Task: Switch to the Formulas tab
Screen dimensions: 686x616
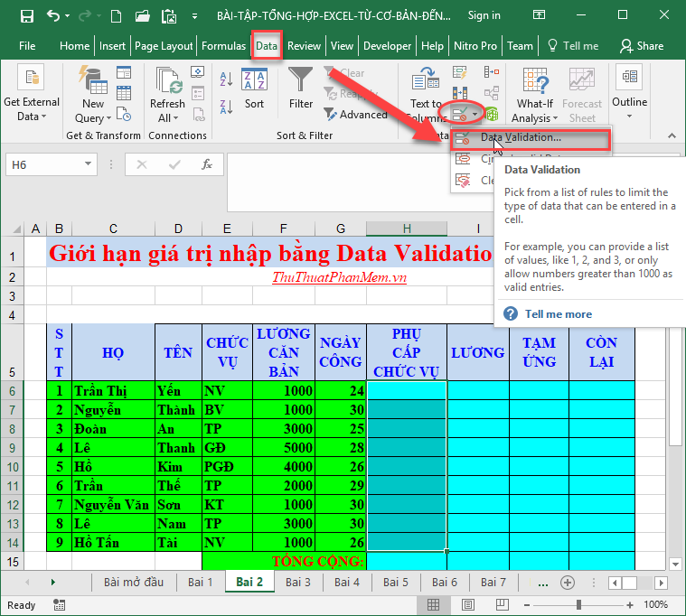Action: click(223, 46)
